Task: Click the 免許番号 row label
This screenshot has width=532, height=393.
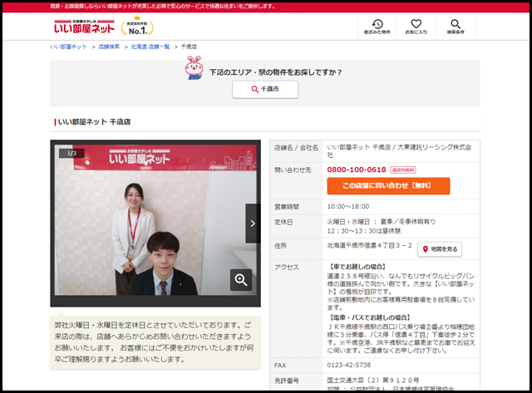Action: (x=287, y=381)
